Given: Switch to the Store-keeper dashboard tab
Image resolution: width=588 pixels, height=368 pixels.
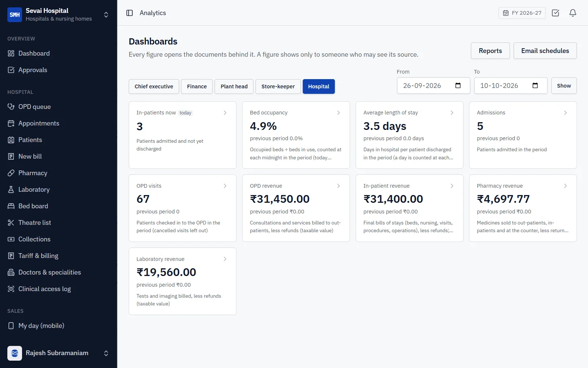Looking at the screenshot, I should point(278,86).
